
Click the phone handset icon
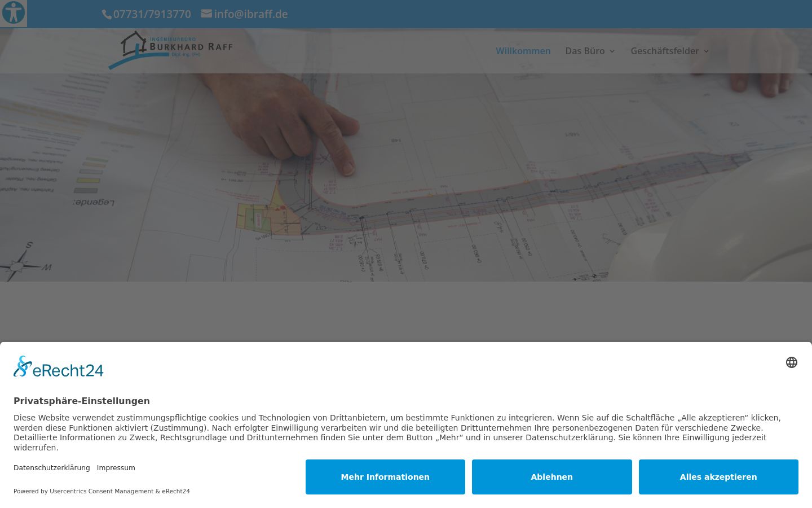pyautogui.click(x=107, y=15)
